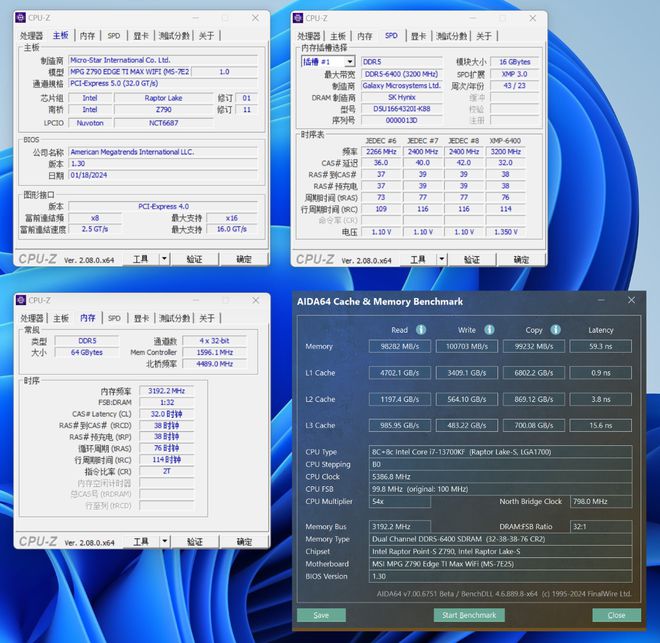Open 測試分數 tab in bottom-left CPU-Z window

click(x=175, y=318)
